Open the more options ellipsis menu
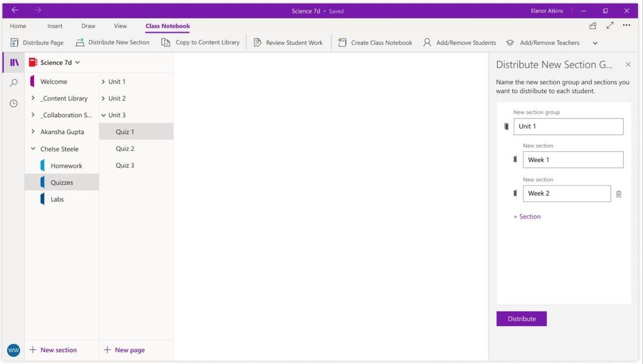This screenshot has width=643, height=364. pyautogui.click(x=627, y=26)
